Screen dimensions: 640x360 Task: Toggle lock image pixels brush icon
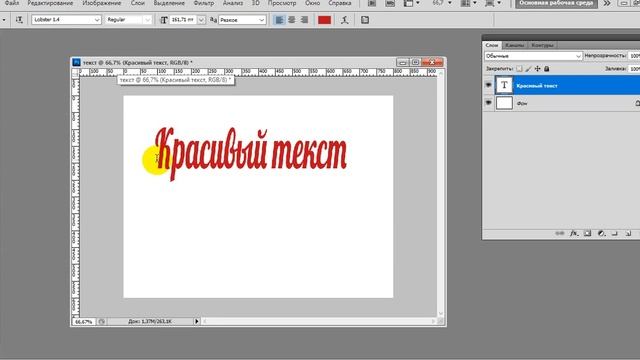pyautogui.click(x=529, y=69)
